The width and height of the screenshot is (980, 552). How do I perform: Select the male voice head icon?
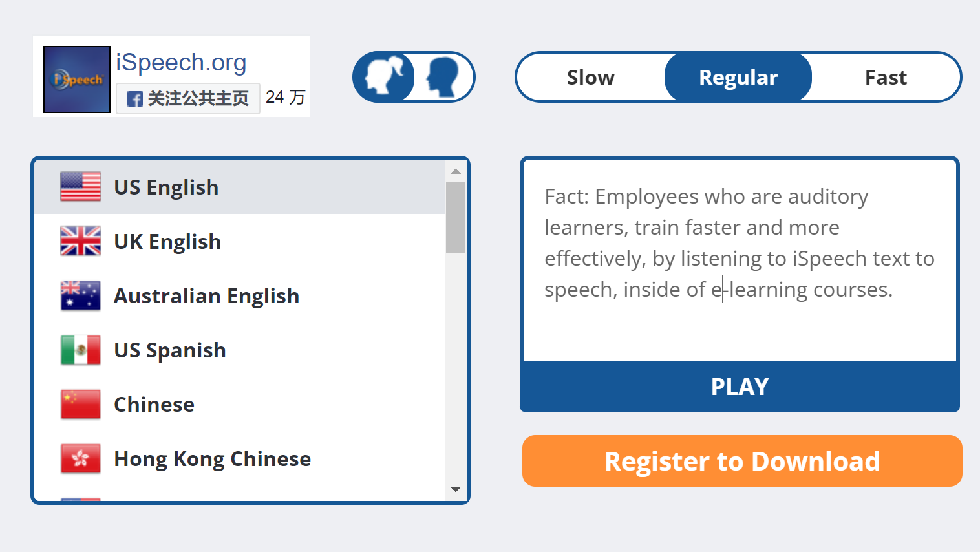point(443,77)
